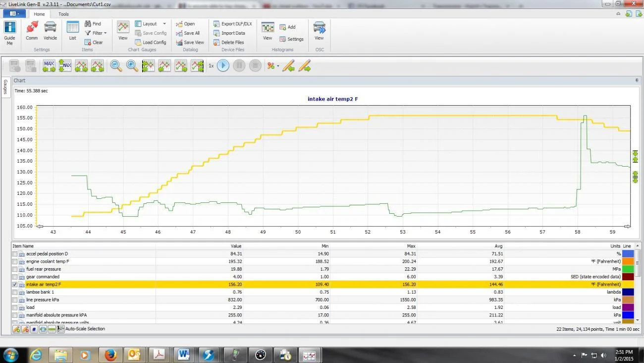The width and height of the screenshot is (644, 363).
Task: Click accel pedal position D blue swatch
Action: coord(628,254)
